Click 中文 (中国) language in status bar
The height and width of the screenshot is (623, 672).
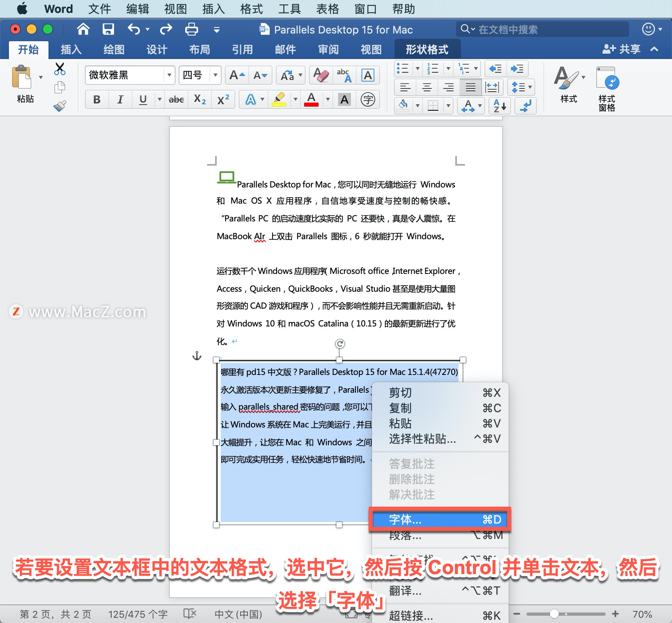[238, 615]
